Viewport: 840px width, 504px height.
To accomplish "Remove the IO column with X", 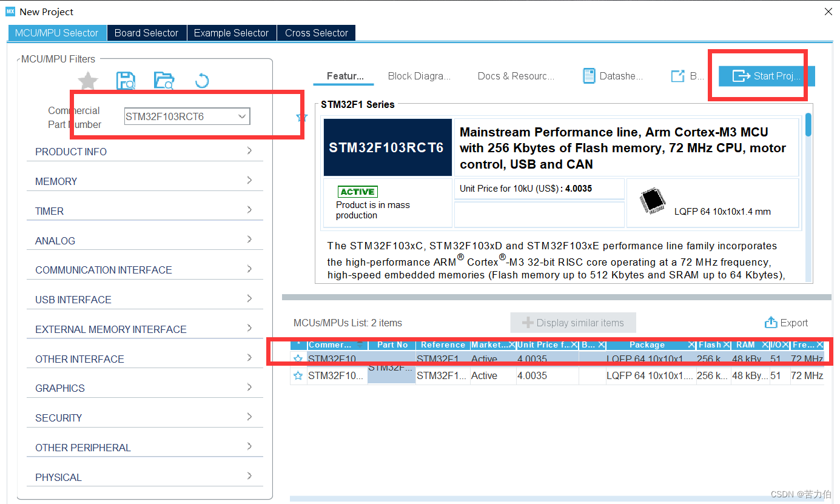I will (786, 344).
